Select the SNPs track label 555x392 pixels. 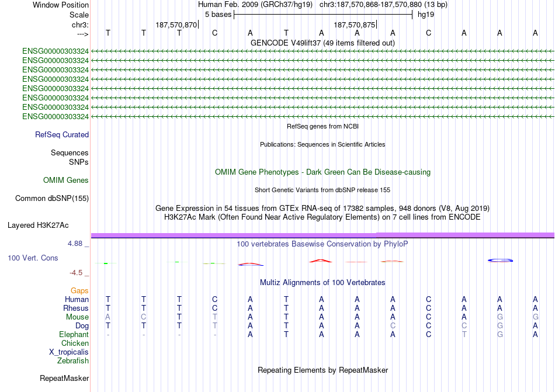[79, 162]
